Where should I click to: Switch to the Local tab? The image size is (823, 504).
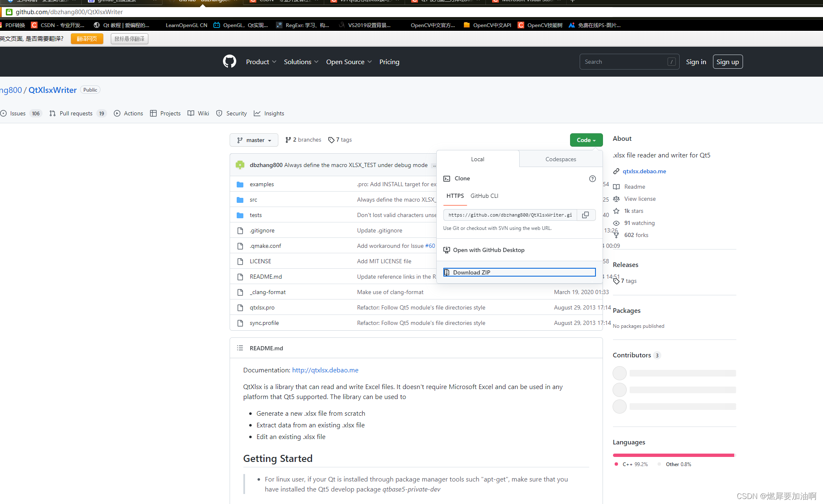point(478,159)
